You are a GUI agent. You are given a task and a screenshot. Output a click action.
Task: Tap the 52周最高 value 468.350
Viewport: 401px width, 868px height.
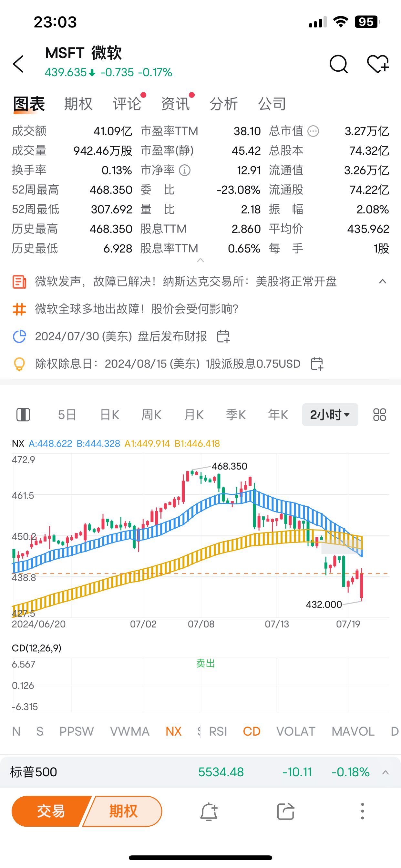111,190
